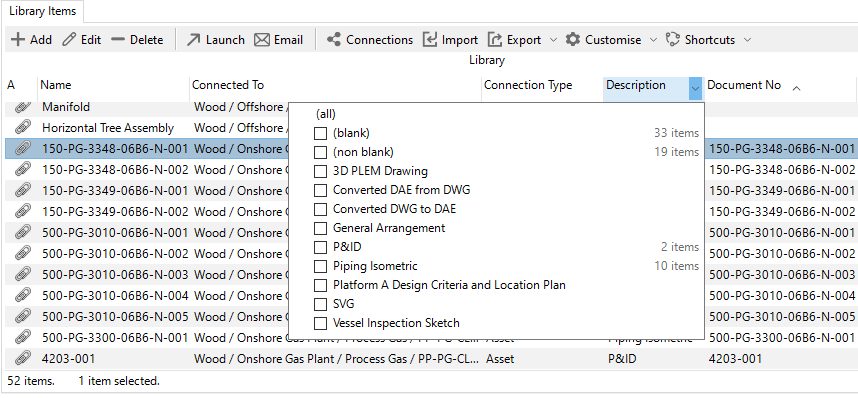The image size is (858, 398).
Task: Click paperclip icon for 150-PG-3349-06B6-N-002 name row
Action: [x=22, y=211]
